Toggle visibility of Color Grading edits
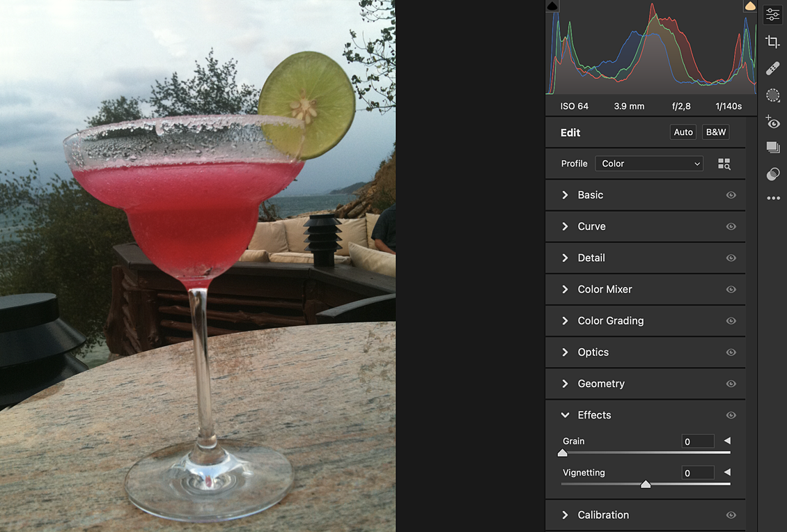 point(731,321)
